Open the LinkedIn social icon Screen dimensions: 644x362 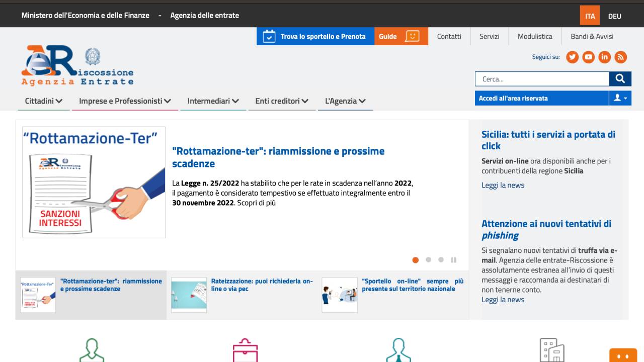(604, 57)
